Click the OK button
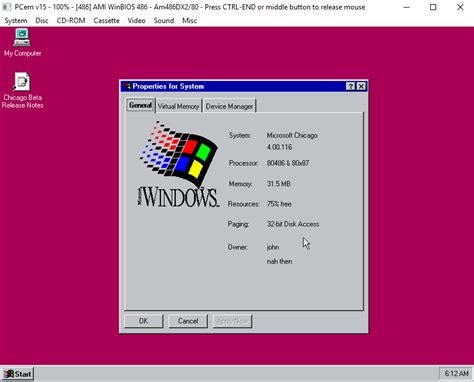The width and height of the screenshot is (474, 382). pyautogui.click(x=144, y=321)
